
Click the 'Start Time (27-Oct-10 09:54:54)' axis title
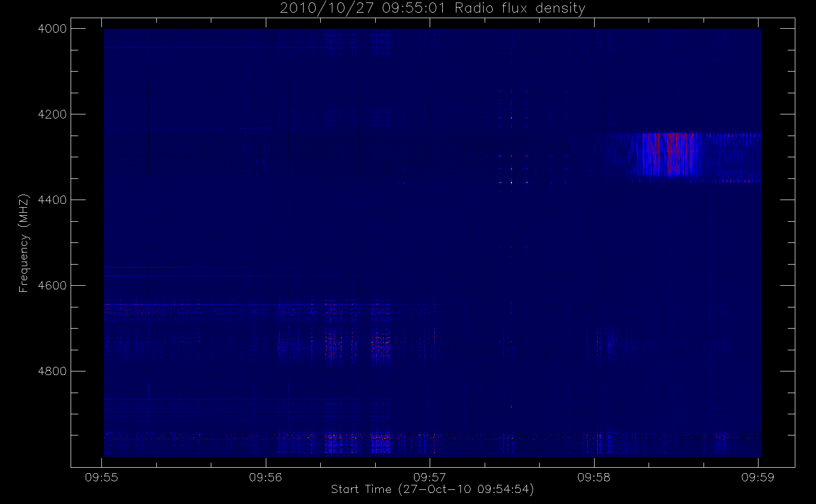click(x=432, y=489)
